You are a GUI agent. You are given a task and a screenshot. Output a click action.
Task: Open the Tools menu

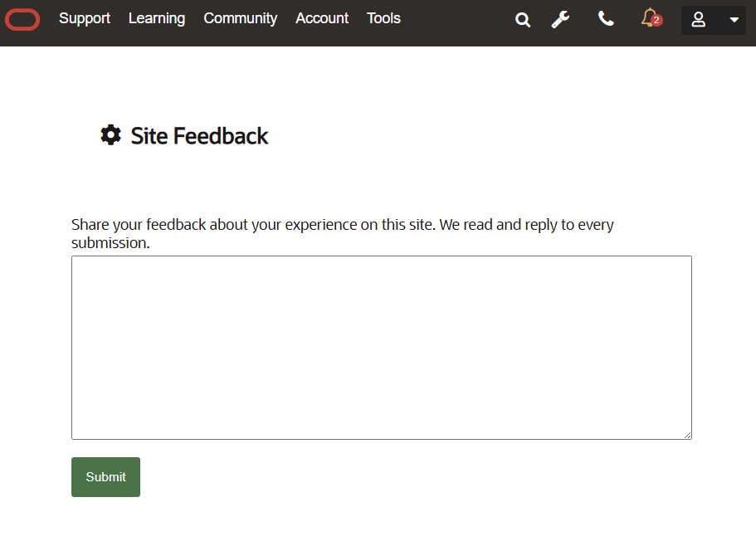(383, 18)
